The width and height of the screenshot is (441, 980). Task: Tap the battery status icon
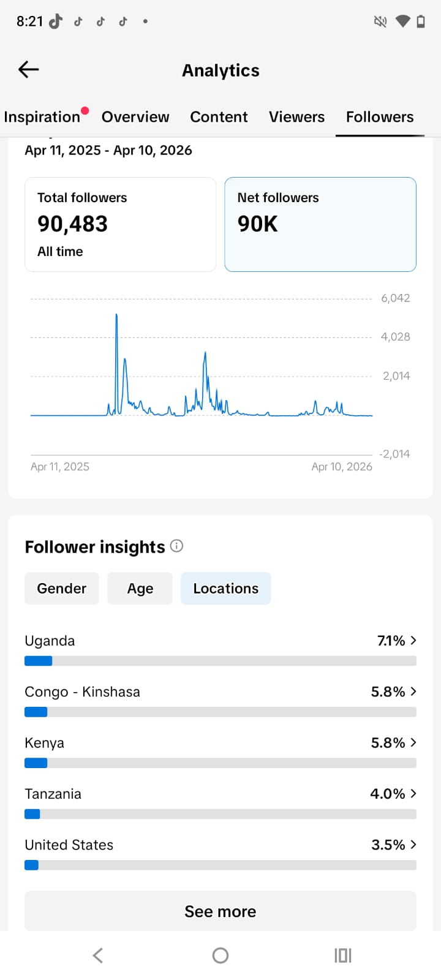point(421,21)
